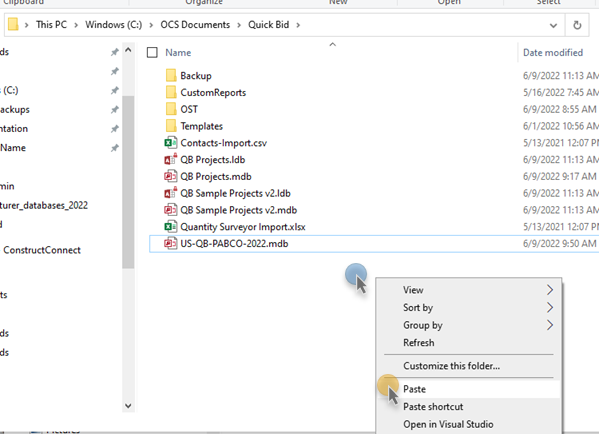The image size is (599, 434).
Task: Click the 6/9/2022 8:55 AM date cell
Action: point(560,109)
